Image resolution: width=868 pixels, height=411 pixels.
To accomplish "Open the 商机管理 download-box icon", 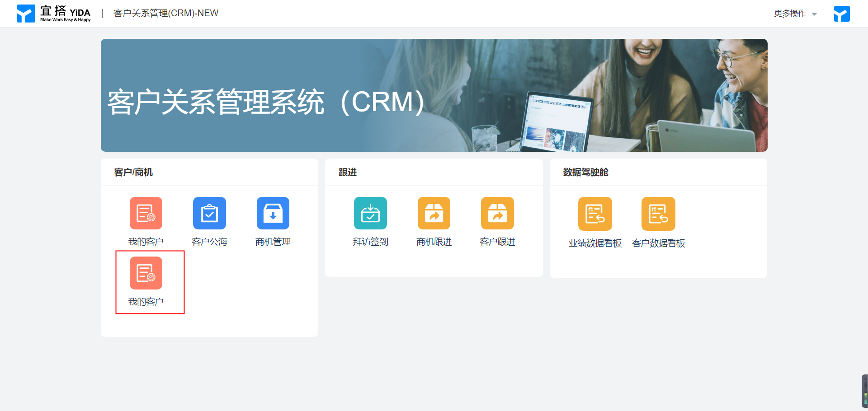I will [x=273, y=213].
